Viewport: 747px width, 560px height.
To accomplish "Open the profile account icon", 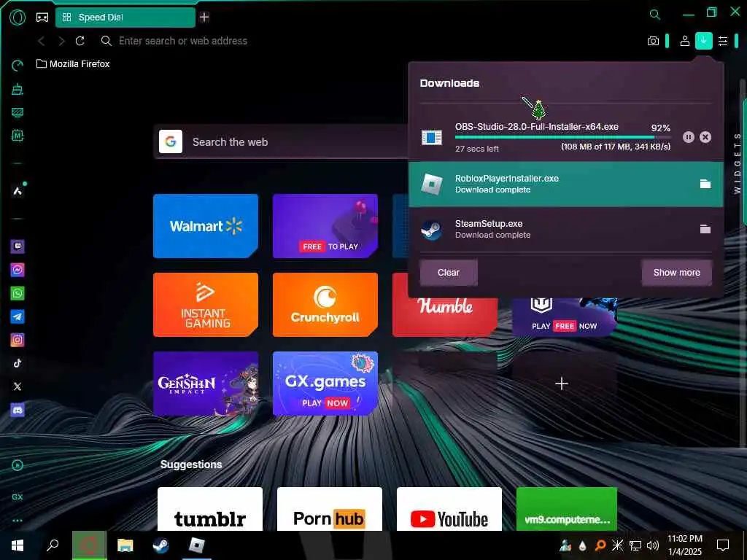I will (684, 41).
